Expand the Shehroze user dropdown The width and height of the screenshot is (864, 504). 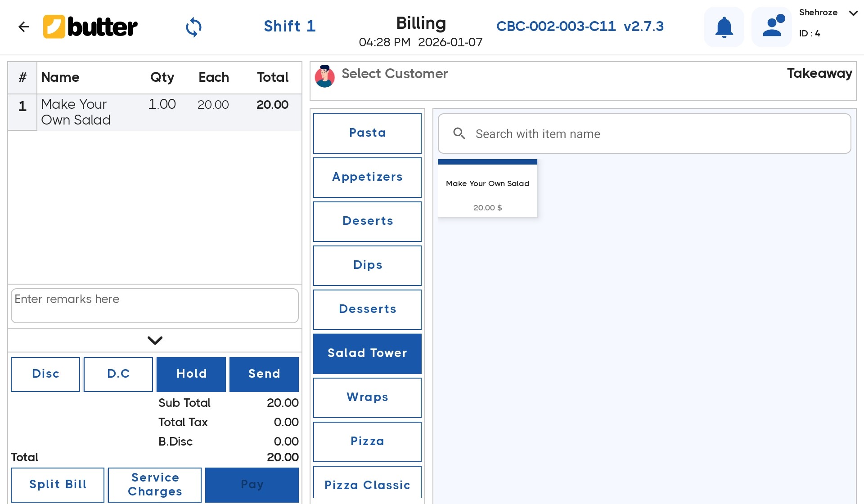(853, 13)
